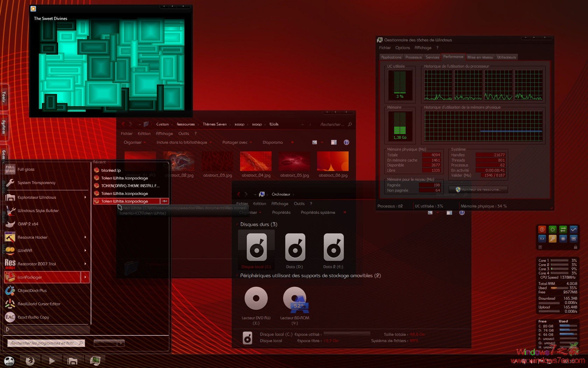
Task: Open the Options menu in Task Manager
Action: (402, 48)
